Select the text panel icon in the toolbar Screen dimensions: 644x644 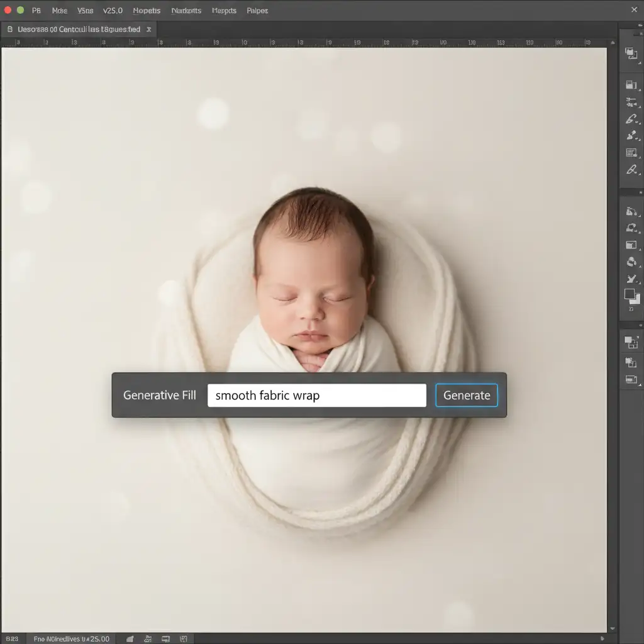click(x=631, y=152)
